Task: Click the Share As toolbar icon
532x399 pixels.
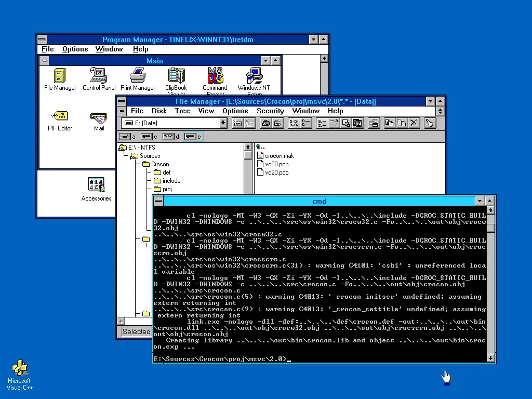Action: coord(265,123)
